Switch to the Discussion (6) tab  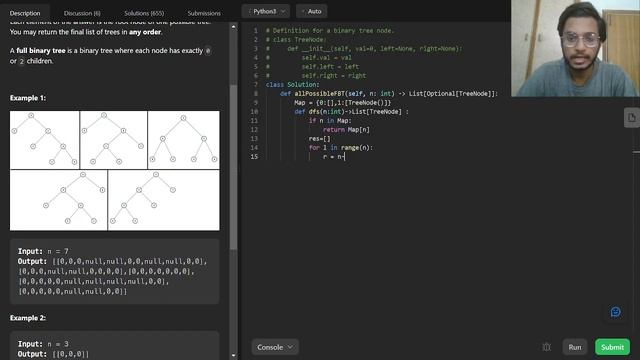coord(82,13)
